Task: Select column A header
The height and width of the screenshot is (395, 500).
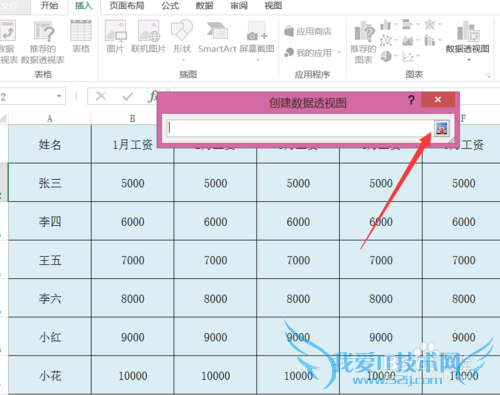Action: click(50, 119)
